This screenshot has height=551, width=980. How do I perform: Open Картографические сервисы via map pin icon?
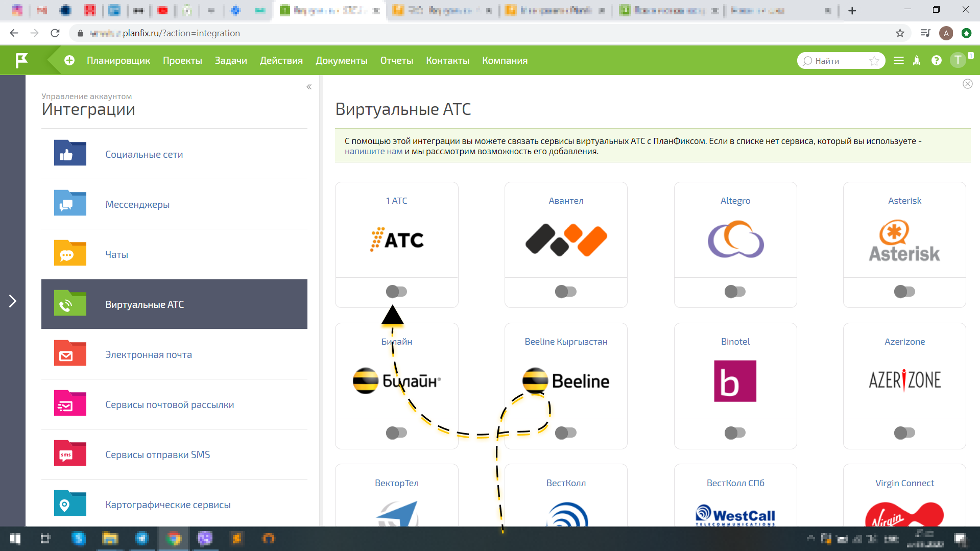click(x=69, y=504)
